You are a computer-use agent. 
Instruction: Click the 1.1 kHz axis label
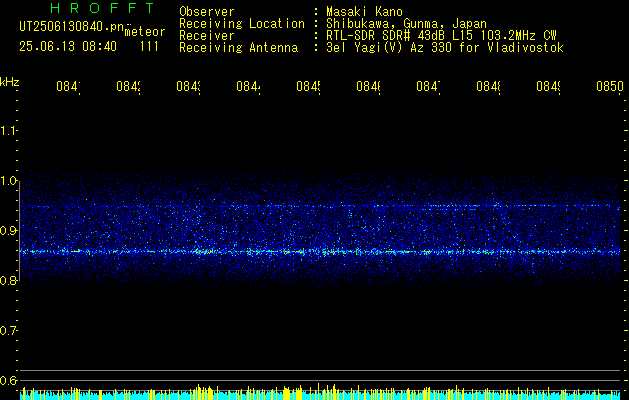8,130
